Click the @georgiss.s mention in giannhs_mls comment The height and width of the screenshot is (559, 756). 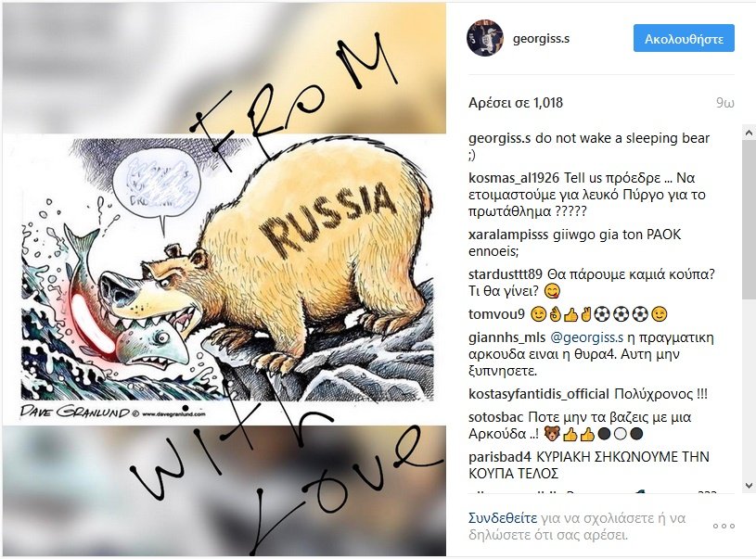(x=586, y=337)
